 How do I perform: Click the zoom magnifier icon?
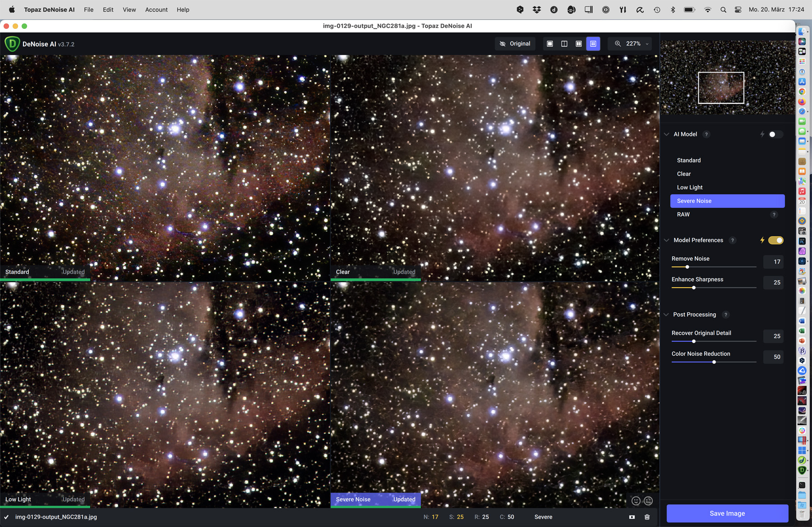pyautogui.click(x=618, y=44)
